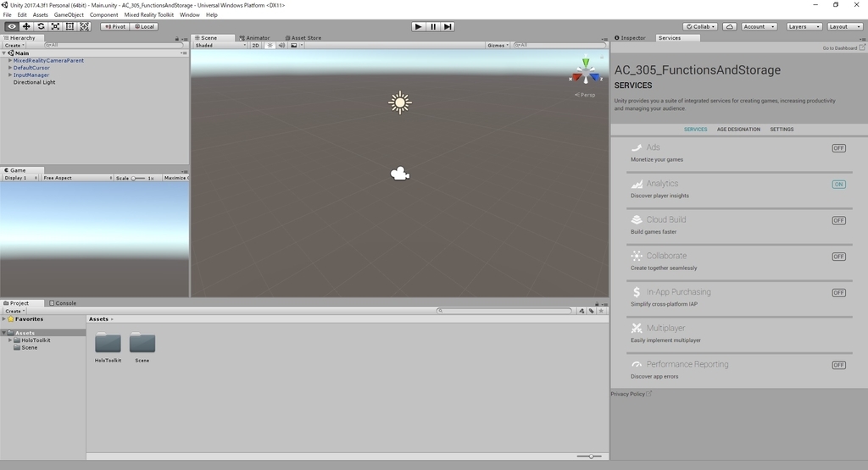Toggle scene effects image icon
Viewport: 868px width, 470px height.
294,46
